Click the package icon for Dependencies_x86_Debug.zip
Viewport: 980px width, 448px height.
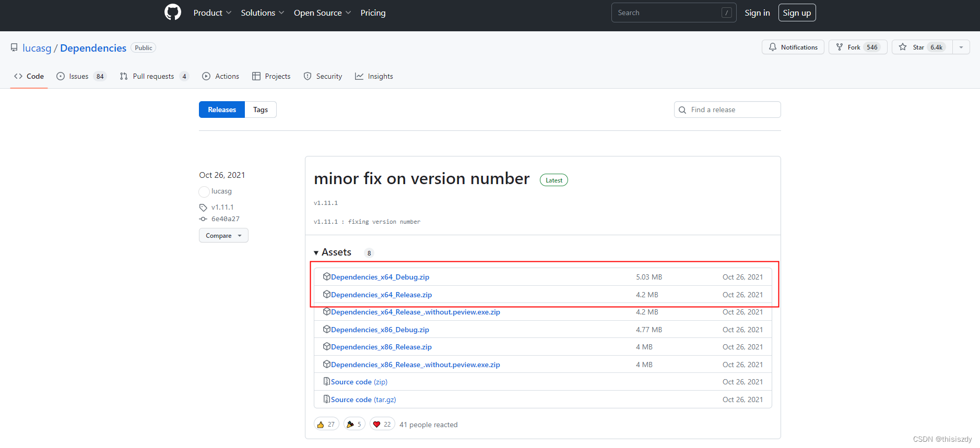(327, 329)
